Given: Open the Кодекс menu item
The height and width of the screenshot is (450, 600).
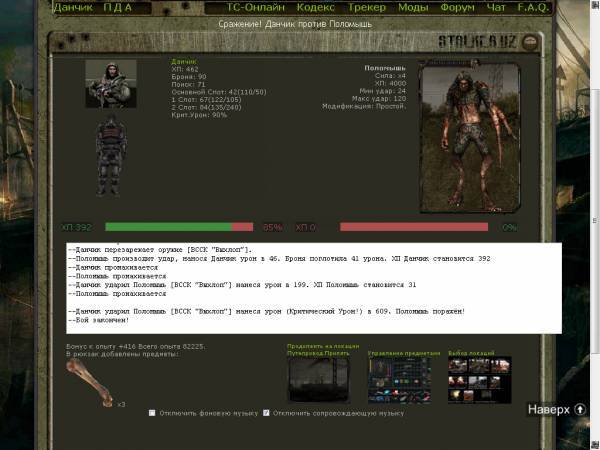Looking at the screenshot, I should pos(316,7).
